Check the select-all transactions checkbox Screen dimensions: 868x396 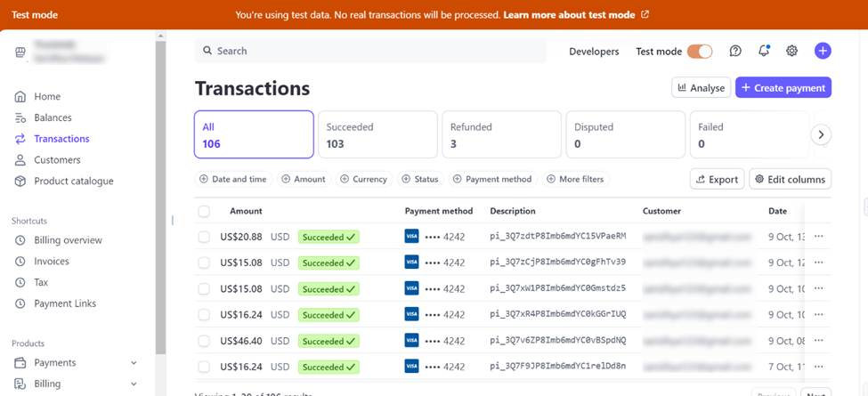tap(204, 212)
